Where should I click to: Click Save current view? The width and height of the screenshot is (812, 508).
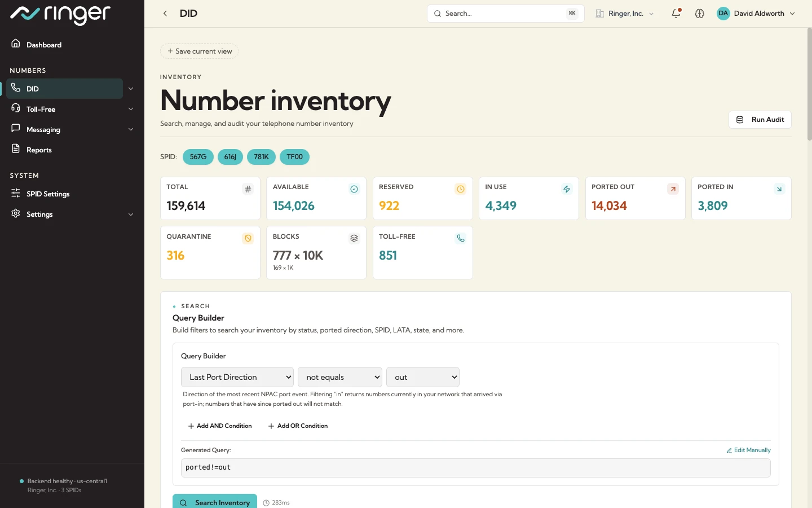[200, 51]
